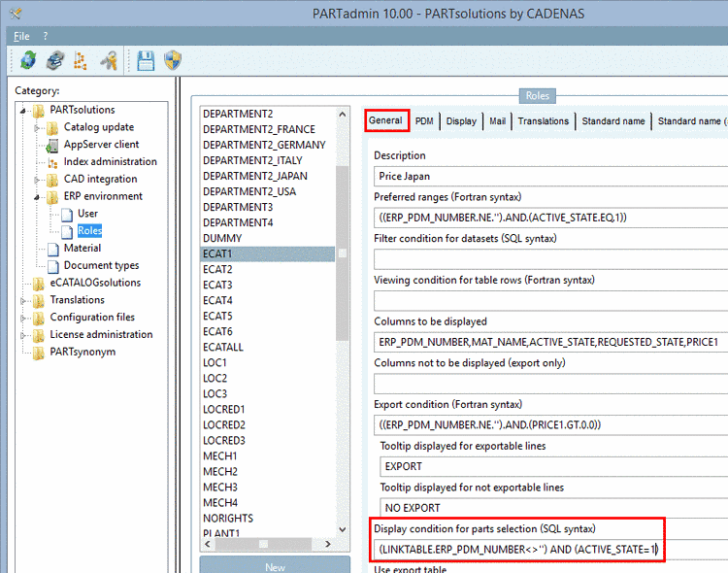
Task: Expand the Configuration files tree node
Action: point(22,318)
